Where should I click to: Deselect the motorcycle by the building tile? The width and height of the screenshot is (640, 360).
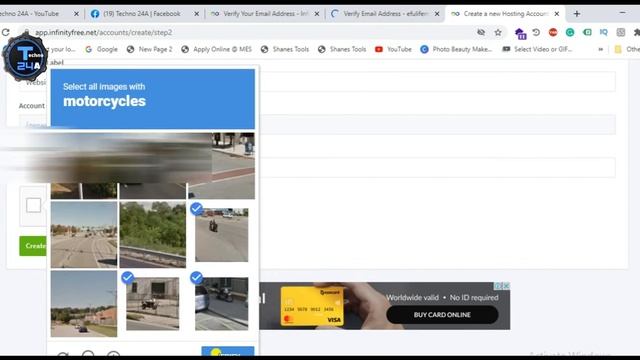pyautogui.click(x=153, y=304)
